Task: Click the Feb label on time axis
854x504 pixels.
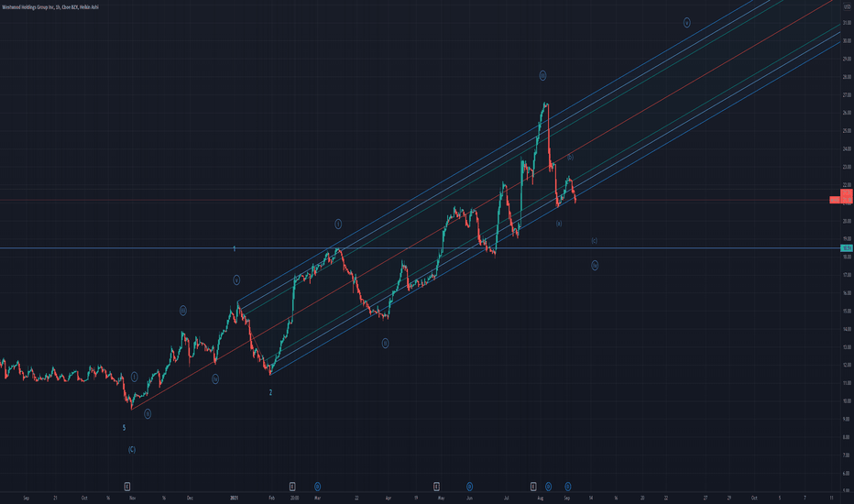Action: [271, 498]
